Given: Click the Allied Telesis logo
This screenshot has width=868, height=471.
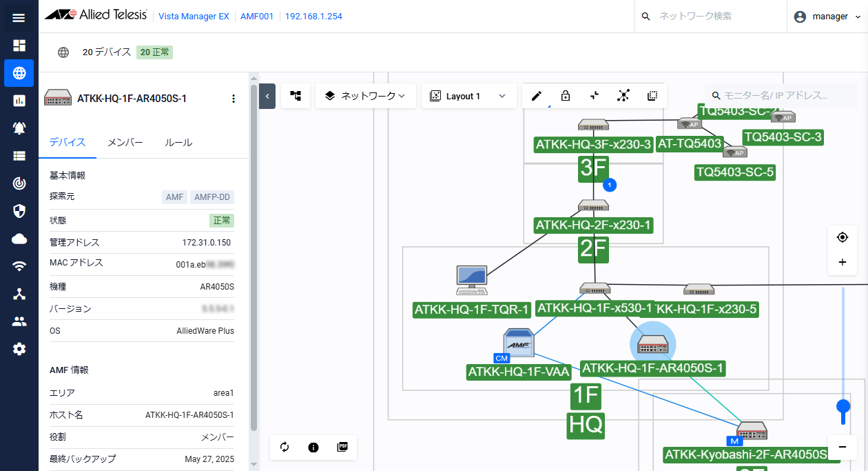Looking at the screenshot, I should (x=95, y=16).
